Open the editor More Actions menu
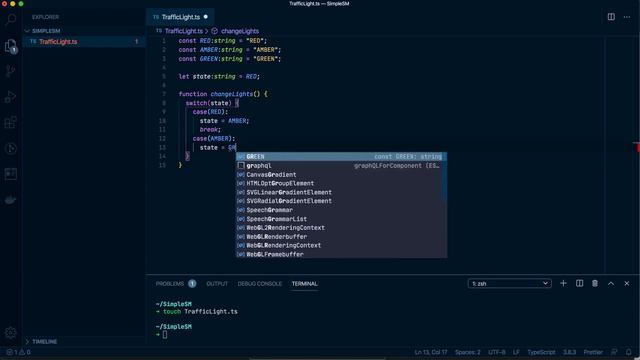This screenshot has height=360, width=640. click(x=627, y=17)
